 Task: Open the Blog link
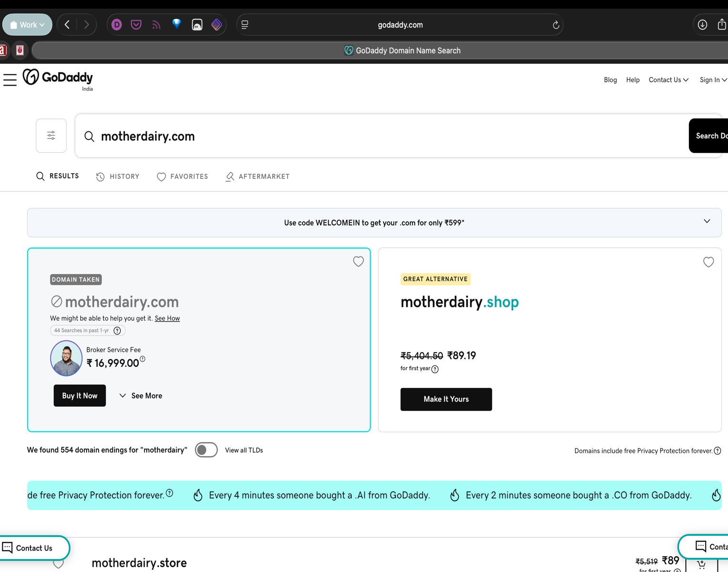click(x=610, y=80)
